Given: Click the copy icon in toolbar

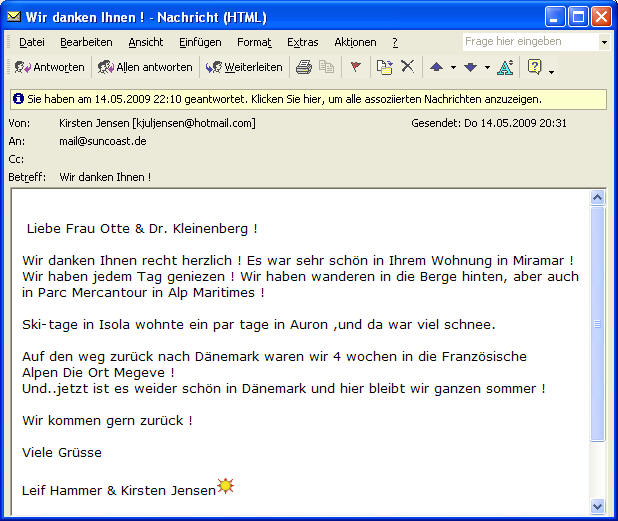Looking at the screenshot, I should [x=326, y=67].
